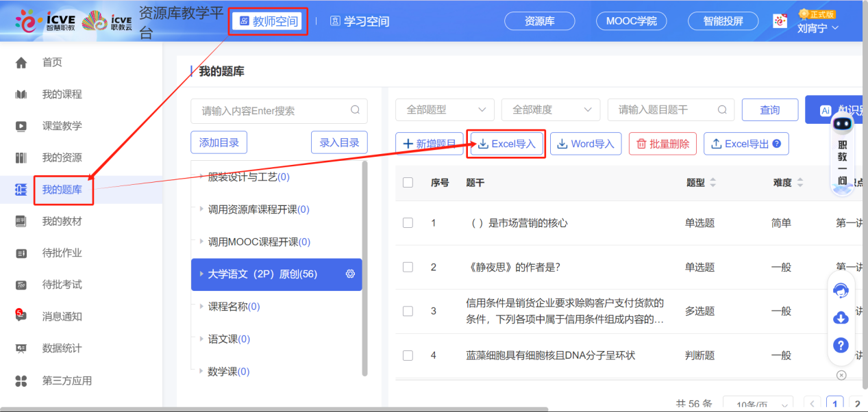Click the 消息通知 icon with badge
This screenshot has height=412, width=868.
[21, 316]
